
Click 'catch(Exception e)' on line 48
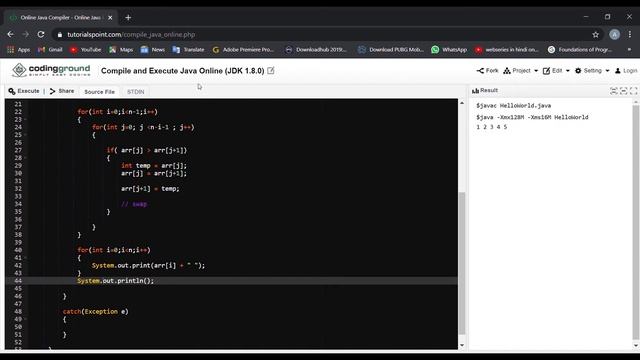[x=96, y=311]
